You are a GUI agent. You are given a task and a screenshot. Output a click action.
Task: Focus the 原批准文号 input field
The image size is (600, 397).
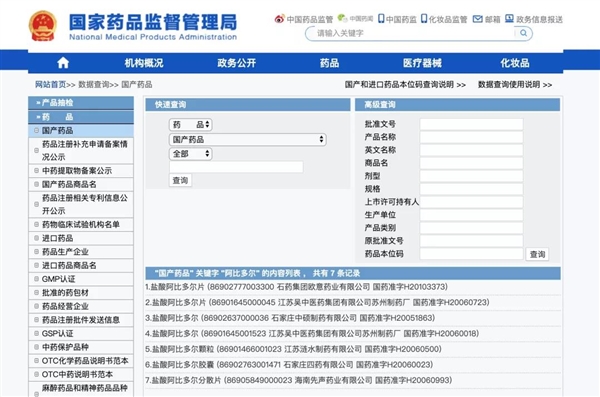pyautogui.click(x=471, y=241)
